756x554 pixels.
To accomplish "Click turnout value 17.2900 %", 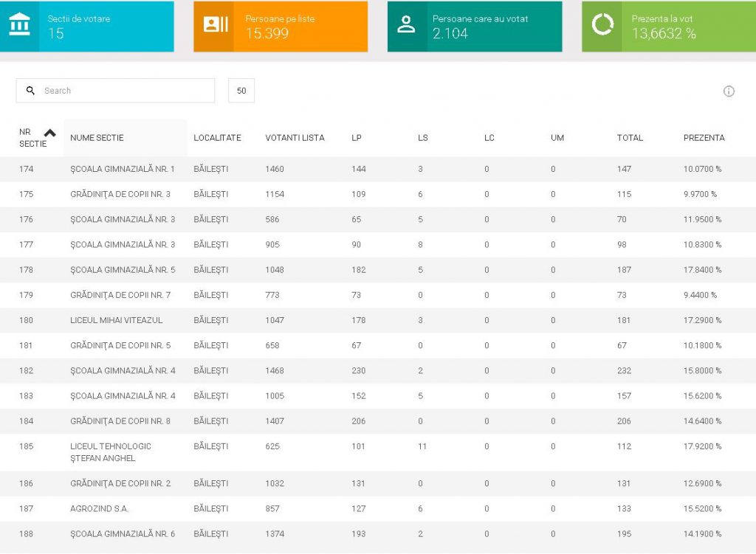I will point(703,320).
